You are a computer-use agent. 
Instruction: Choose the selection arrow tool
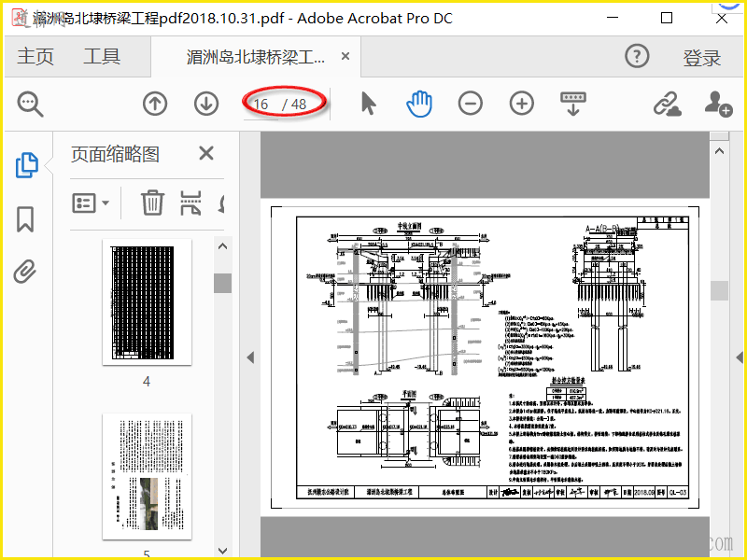[x=368, y=104]
